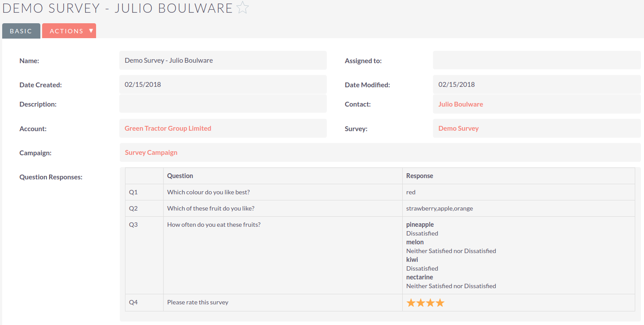
Task: Open the Green Tractor Group Limited account
Action: [x=168, y=128]
